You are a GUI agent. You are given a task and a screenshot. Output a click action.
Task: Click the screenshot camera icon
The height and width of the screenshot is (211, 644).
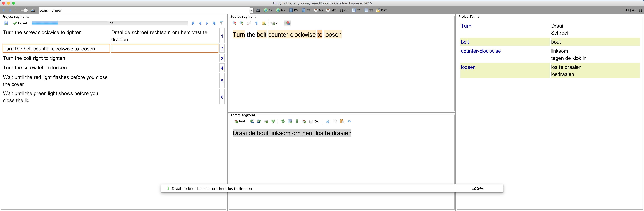(33, 10)
